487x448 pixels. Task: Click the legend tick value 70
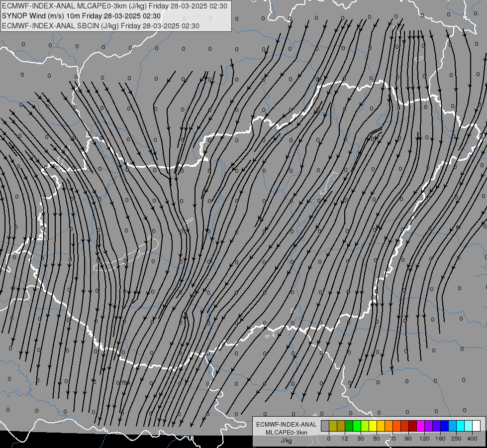[x=392, y=439]
